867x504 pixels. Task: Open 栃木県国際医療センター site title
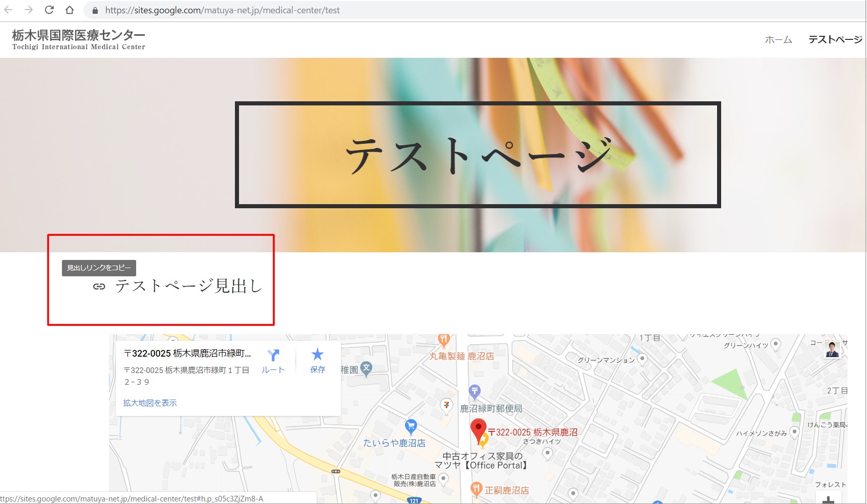[x=78, y=39]
